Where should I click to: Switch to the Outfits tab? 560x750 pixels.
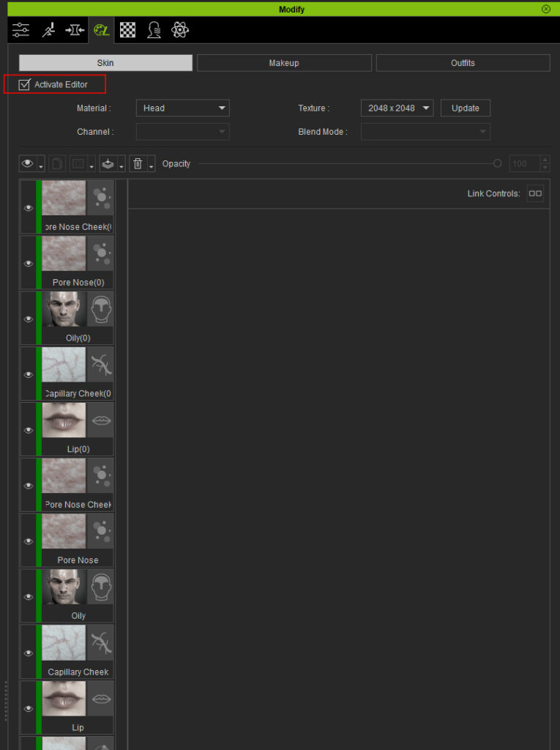pyautogui.click(x=463, y=63)
